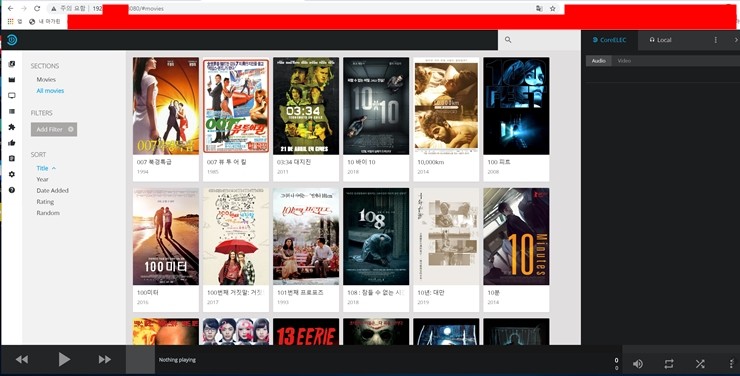Click browser back arrow
Image resolution: width=740 pixels, height=376 pixels.
point(10,8)
